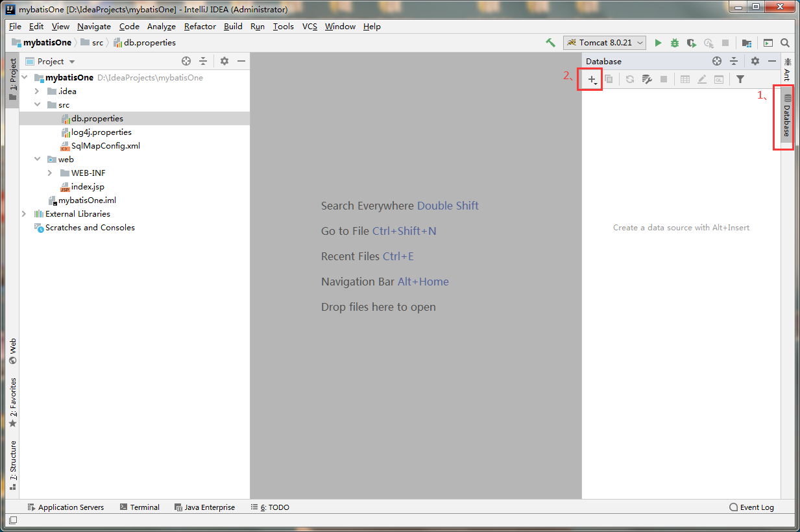Open the Tools menu

pos(284,27)
